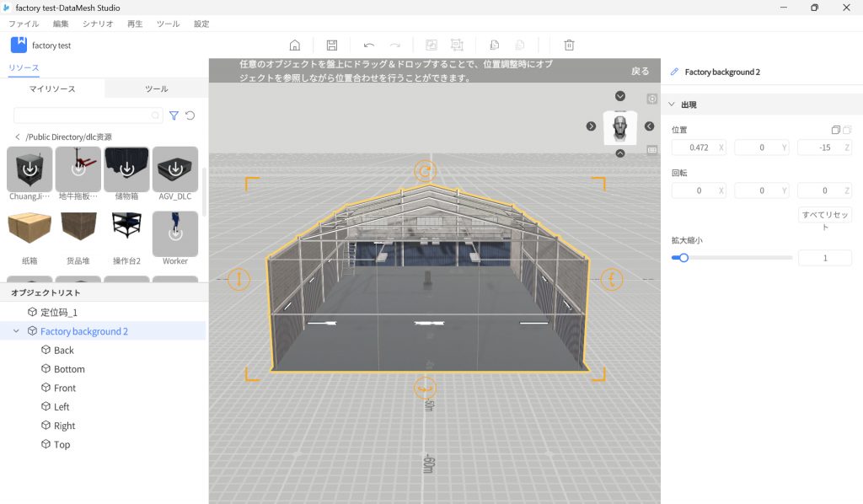The image size is (863, 504).
Task: Go back from the /Public Directory/dlc資源 folder
Action: point(18,137)
